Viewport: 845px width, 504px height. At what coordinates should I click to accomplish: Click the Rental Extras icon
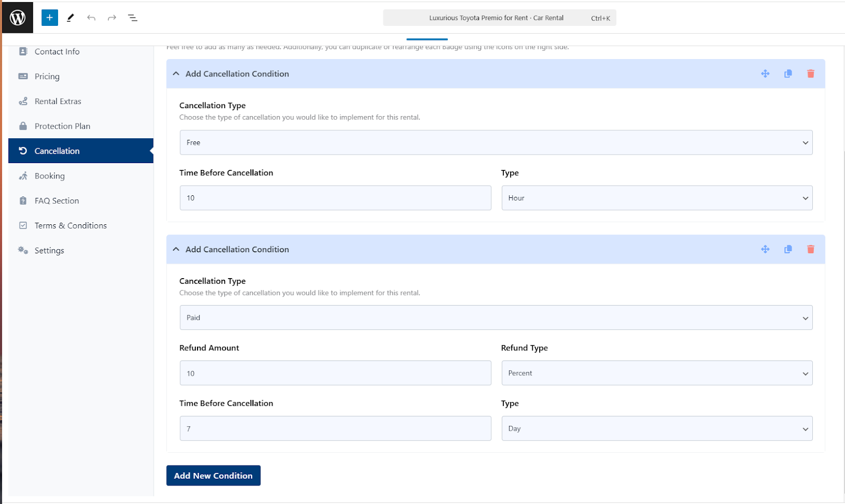[23, 101]
